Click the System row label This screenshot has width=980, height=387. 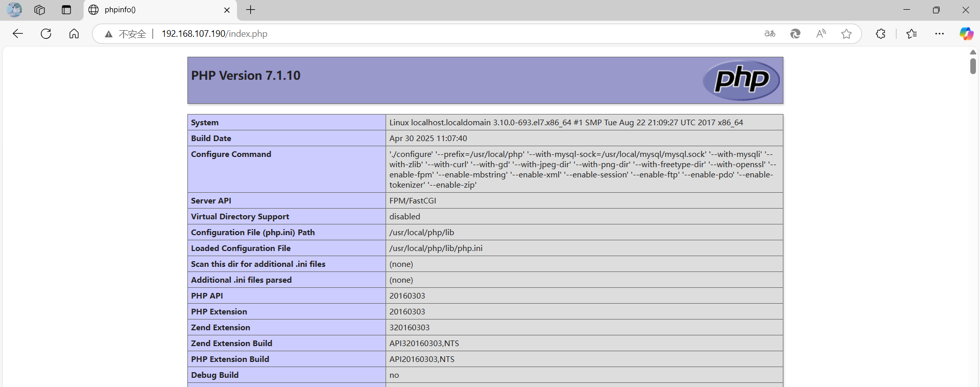coord(205,123)
